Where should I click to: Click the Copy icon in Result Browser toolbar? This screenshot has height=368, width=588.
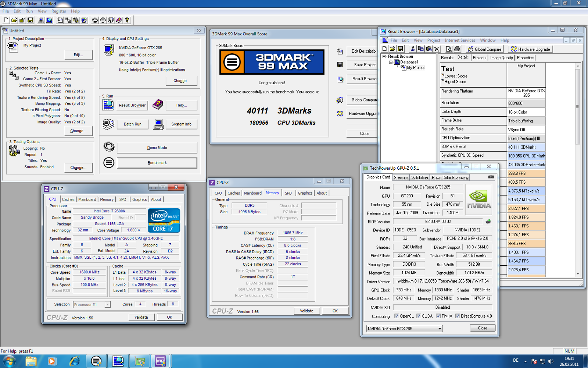pyautogui.click(x=421, y=49)
